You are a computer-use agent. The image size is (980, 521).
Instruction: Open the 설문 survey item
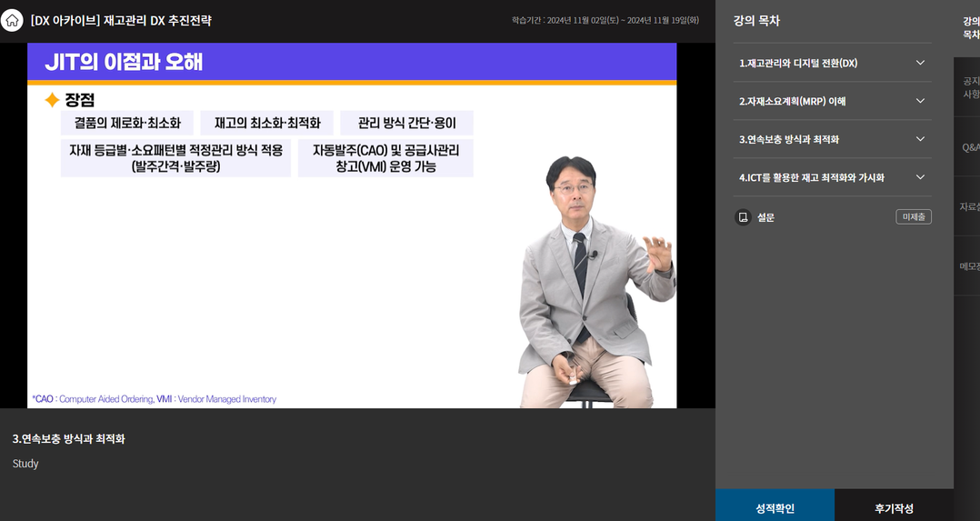pyautogui.click(x=765, y=217)
